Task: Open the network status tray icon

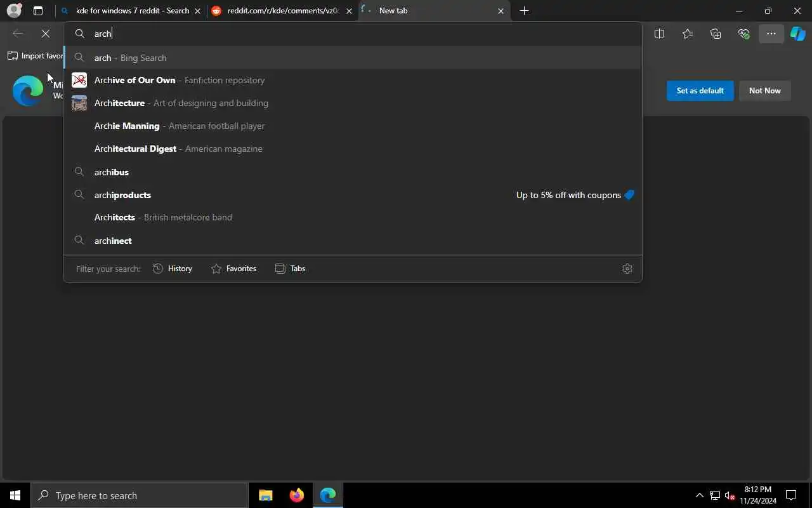Action: pyautogui.click(x=715, y=495)
